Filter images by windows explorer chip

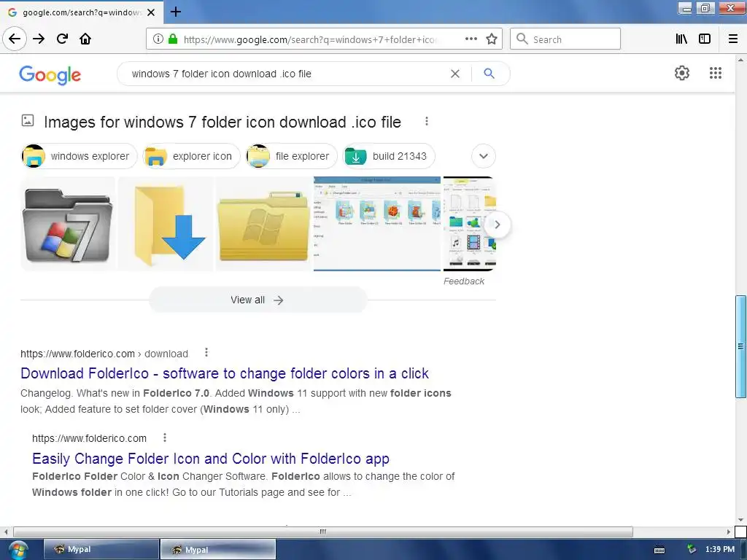(79, 156)
